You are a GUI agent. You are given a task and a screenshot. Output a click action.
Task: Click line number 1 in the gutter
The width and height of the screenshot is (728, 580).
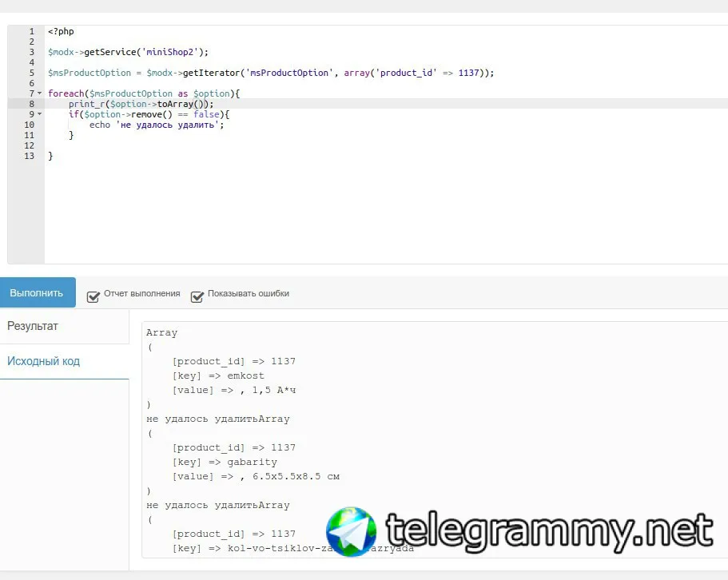(x=32, y=31)
